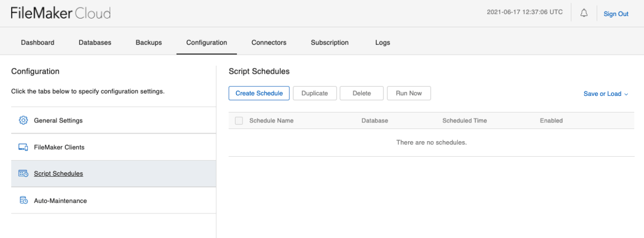
Task: Click the Duplicate button
Action: click(315, 93)
